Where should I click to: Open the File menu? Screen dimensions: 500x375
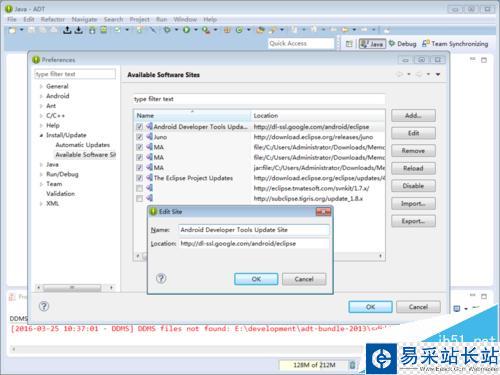12,19
